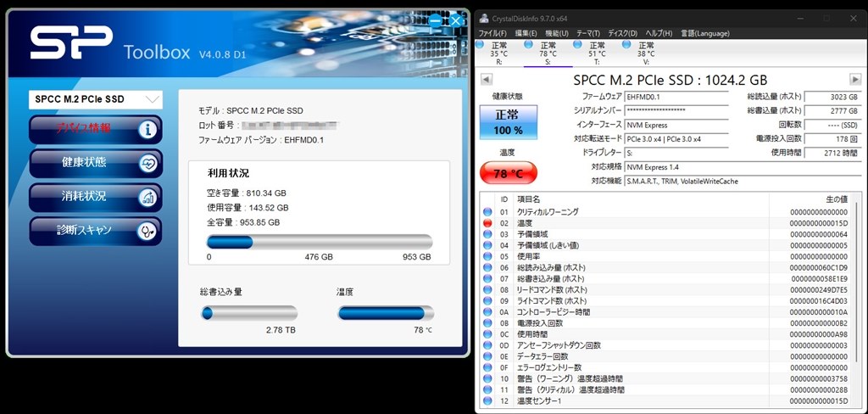Open the SPCC M.2 PCIe SSD device dropdown

pyautogui.click(x=96, y=100)
